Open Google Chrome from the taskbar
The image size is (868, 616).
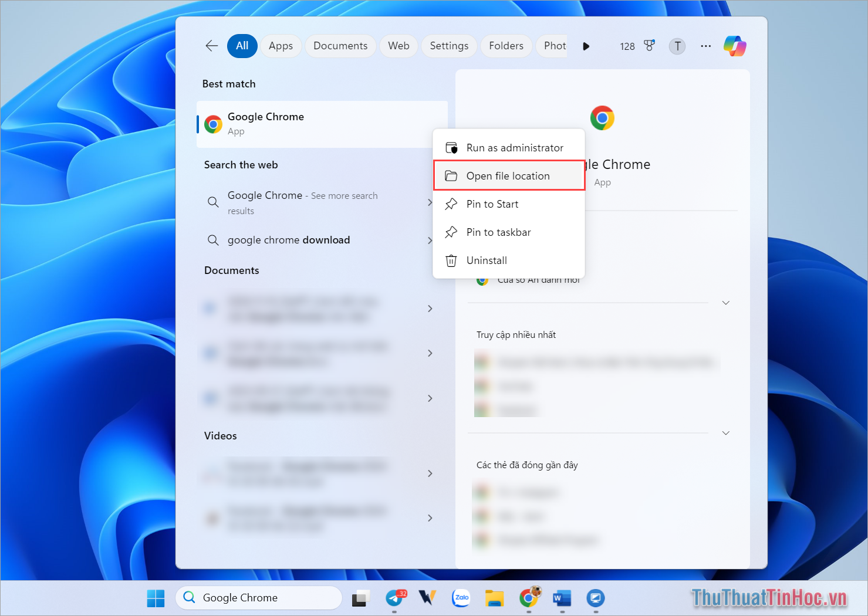pos(529,597)
